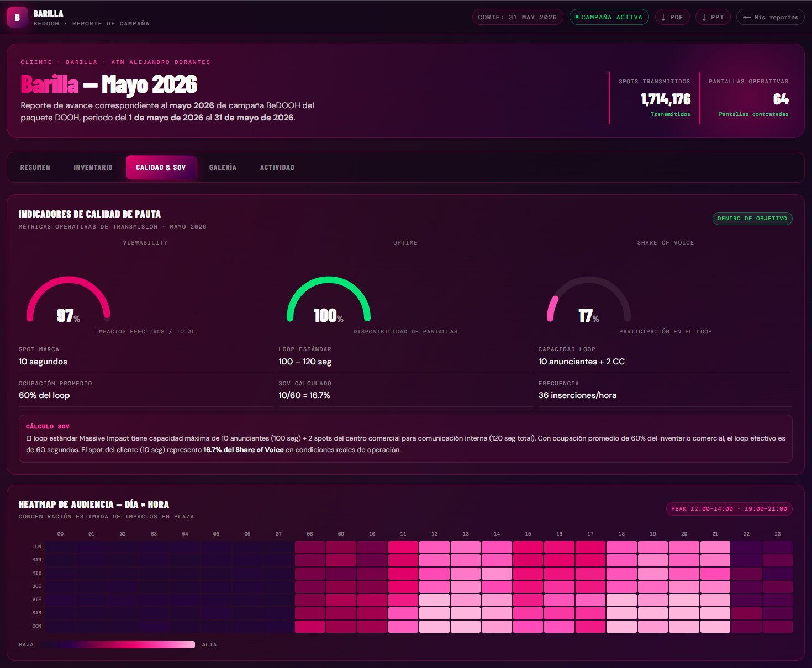Image resolution: width=812 pixels, height=668 pixels.
Task: Select heatmap cell Viernes hour 12
Action: 435,600
